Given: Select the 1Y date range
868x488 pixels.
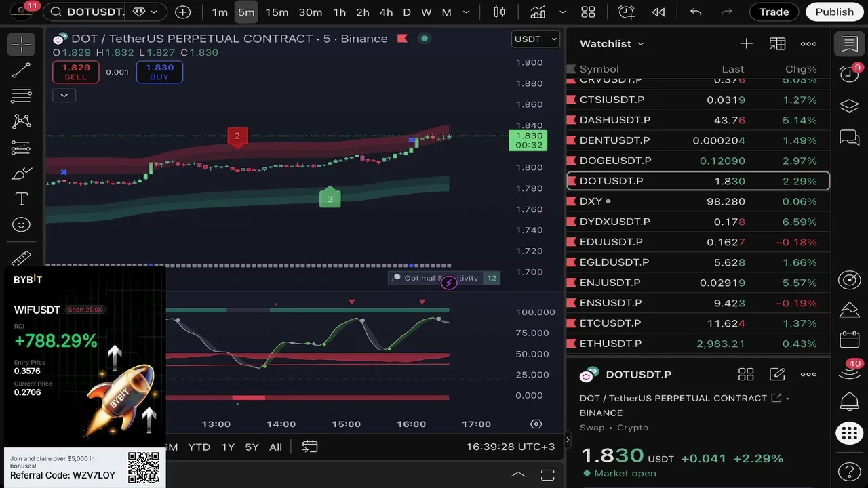Looking at the screenshot, I should [228, 447].
